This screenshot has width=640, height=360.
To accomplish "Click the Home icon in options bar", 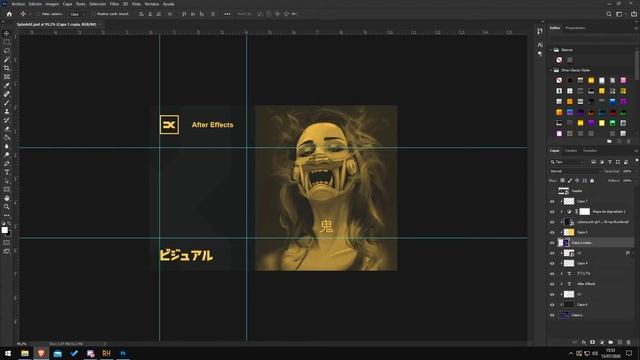I will point(9,14).
